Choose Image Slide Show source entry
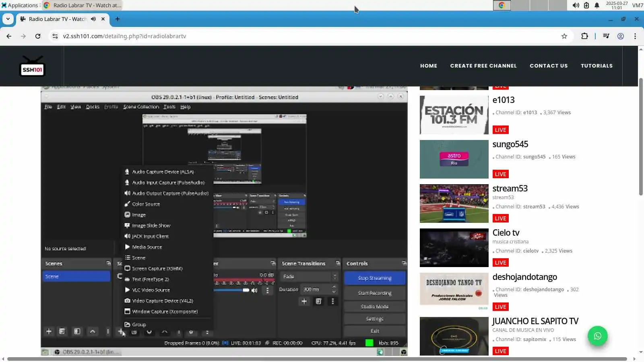This screenshot has width=644, height=362. (x=151, y=226)
